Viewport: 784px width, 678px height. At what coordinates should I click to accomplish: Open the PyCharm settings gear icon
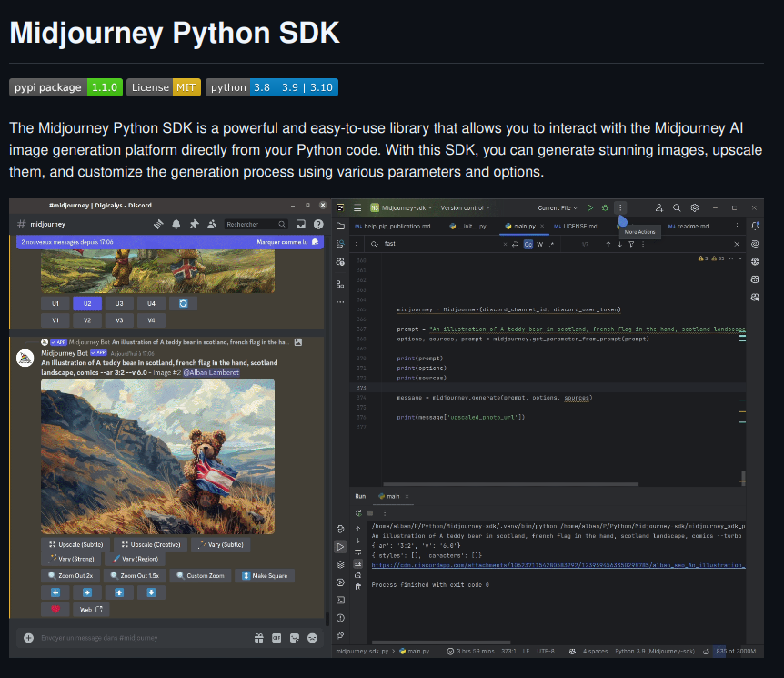[x=695, y=208]
